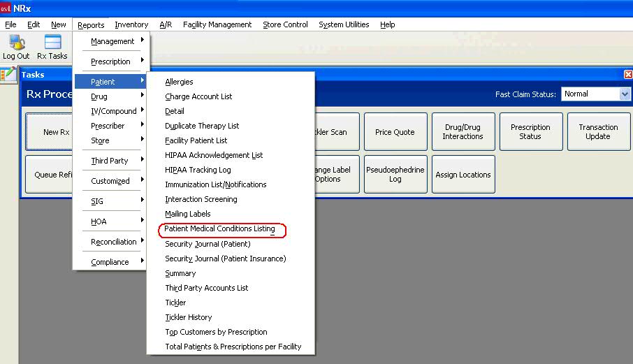The width and height of the screenshot is (633, 364).
Task: Expand the Customized submenu
Action: 111,181
